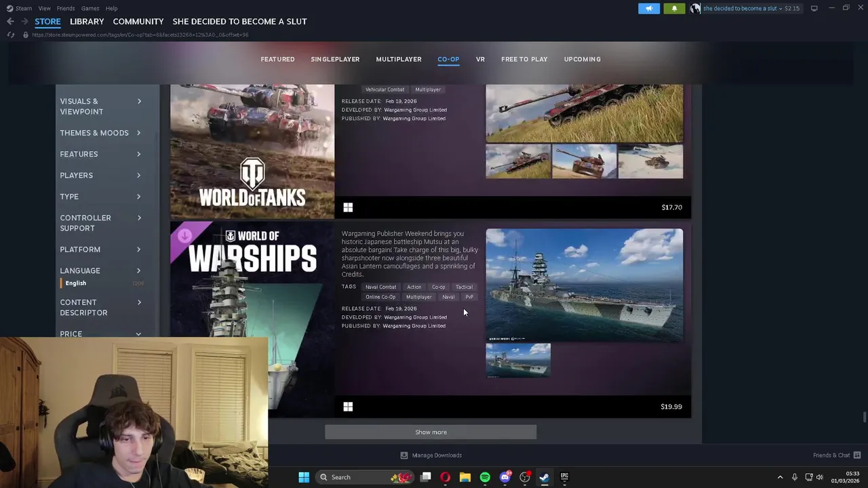Click the volume speaker tray icon
Screen dimensions: 868x488
tap(819, 477)
